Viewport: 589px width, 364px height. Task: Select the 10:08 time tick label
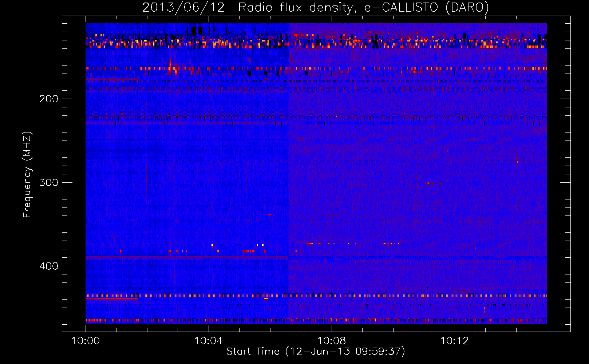tap(332, 341)
